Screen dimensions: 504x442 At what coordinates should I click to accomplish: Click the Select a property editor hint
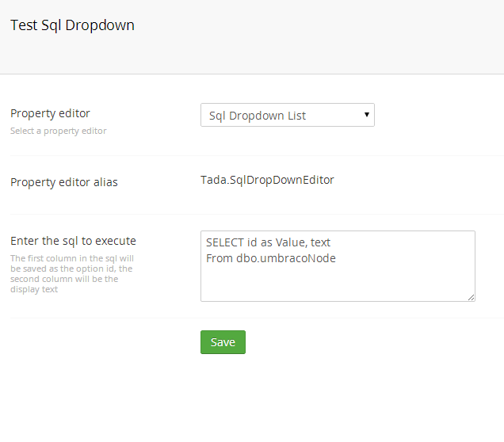pos(58,131)
